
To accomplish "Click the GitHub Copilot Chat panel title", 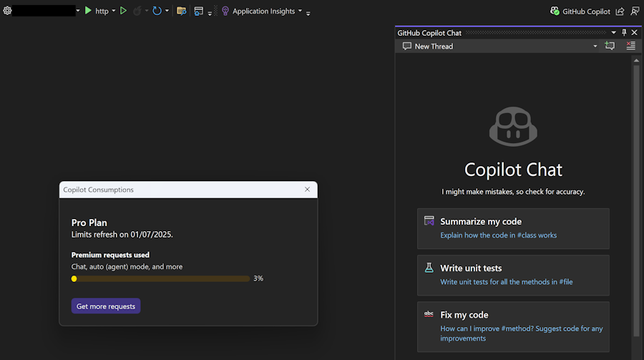I will [x=429, y=33].
